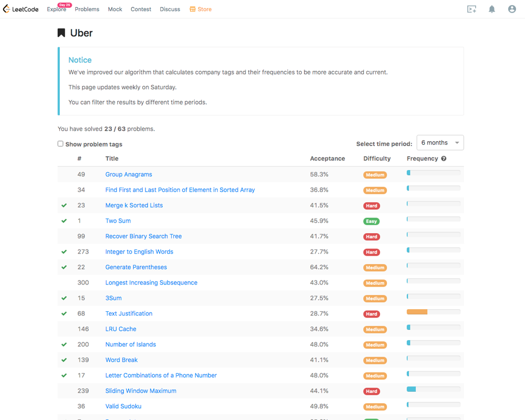Go to the Explore menu
This screenshot has height=420, width=525.
coord(56,9)
